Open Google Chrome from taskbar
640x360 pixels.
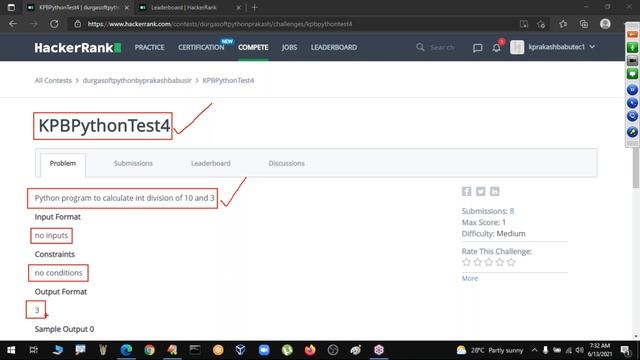click(x=149, y=350)
